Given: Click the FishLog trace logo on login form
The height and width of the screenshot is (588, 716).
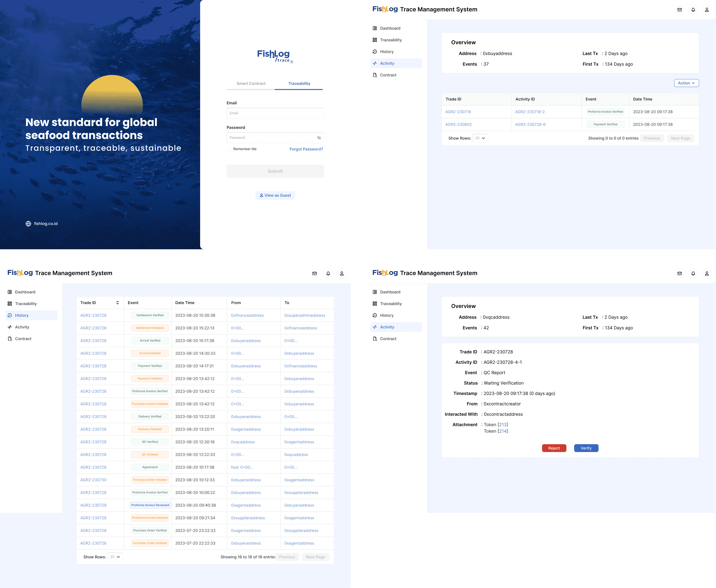Looking at the screenshot, I should pyautogui.click(x=275, y=56).
